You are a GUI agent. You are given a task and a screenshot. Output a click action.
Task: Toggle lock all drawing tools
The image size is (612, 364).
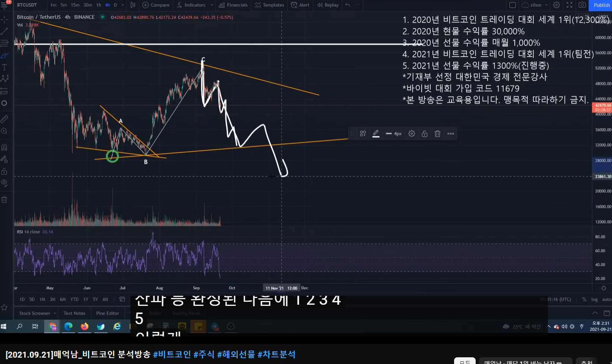[x=4, y=171]
